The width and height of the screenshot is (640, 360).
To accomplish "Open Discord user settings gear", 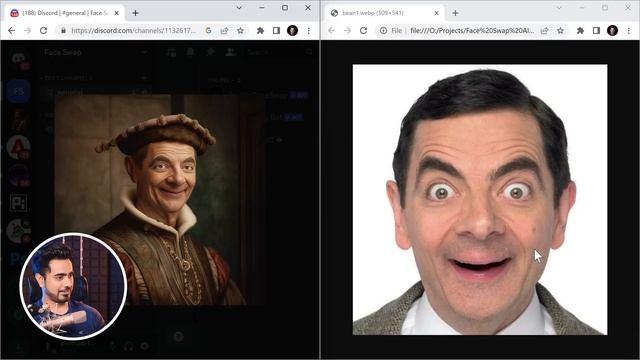I will click(x=144, y=346).
